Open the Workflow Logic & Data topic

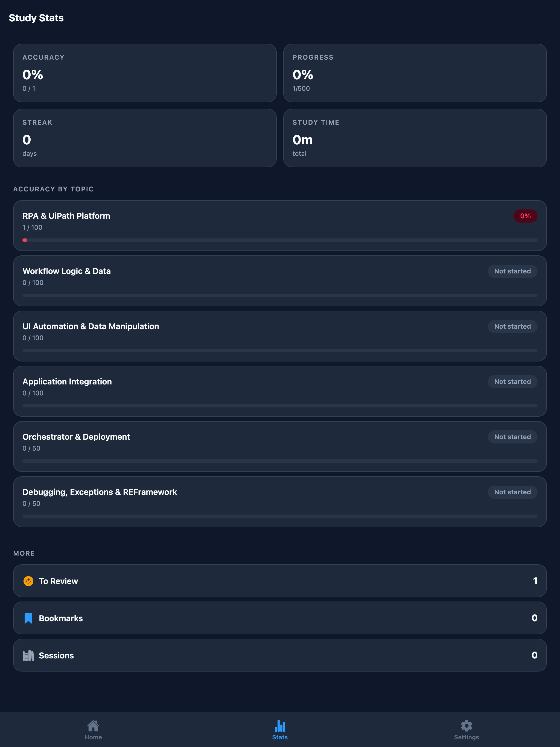280,281
